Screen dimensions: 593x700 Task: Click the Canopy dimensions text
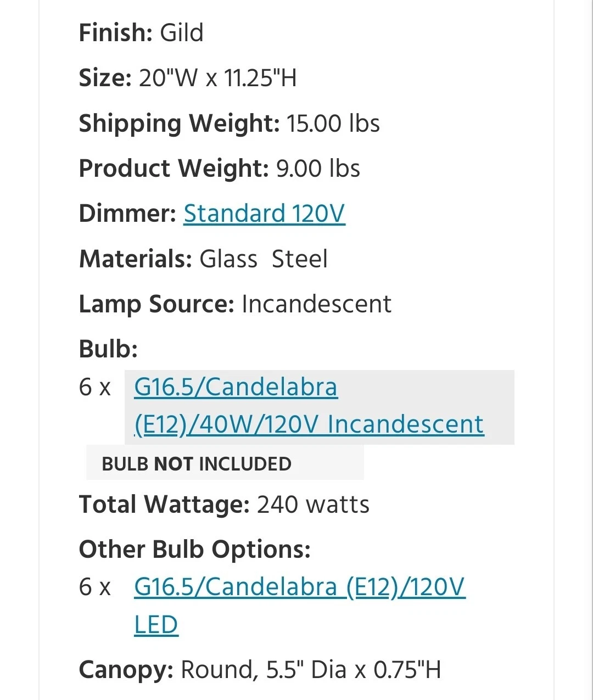coord(311,670)
